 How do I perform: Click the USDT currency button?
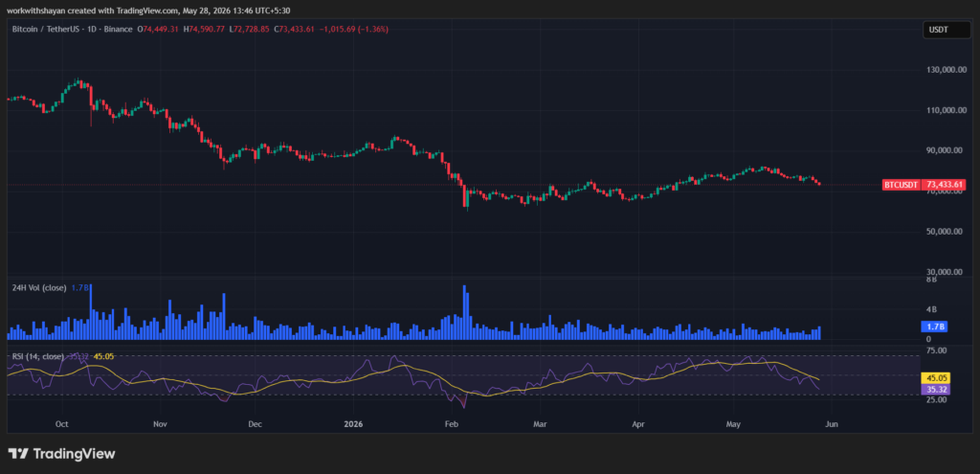tap(947, 30)
